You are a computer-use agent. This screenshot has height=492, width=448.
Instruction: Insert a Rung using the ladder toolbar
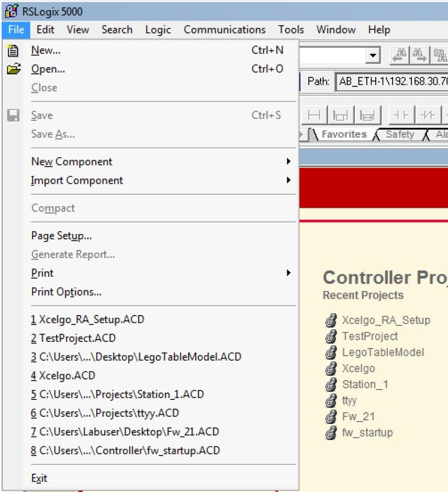point(314,115)
